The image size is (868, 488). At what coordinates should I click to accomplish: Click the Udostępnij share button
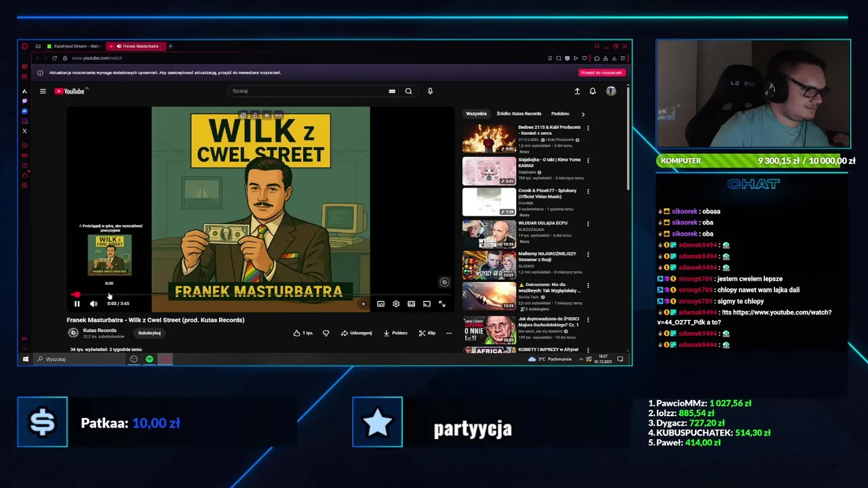point(357,333)
